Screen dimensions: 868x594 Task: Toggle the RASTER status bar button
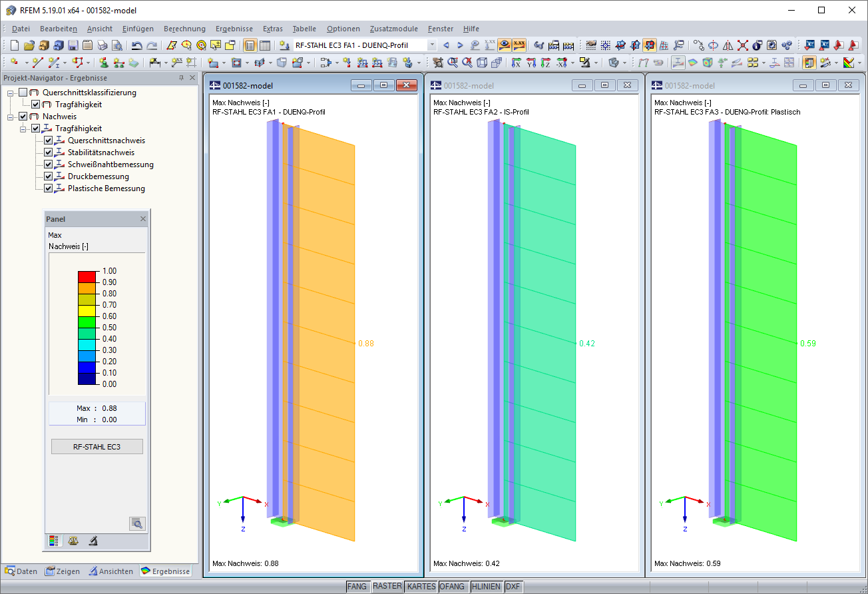click(x=387, y=587)
